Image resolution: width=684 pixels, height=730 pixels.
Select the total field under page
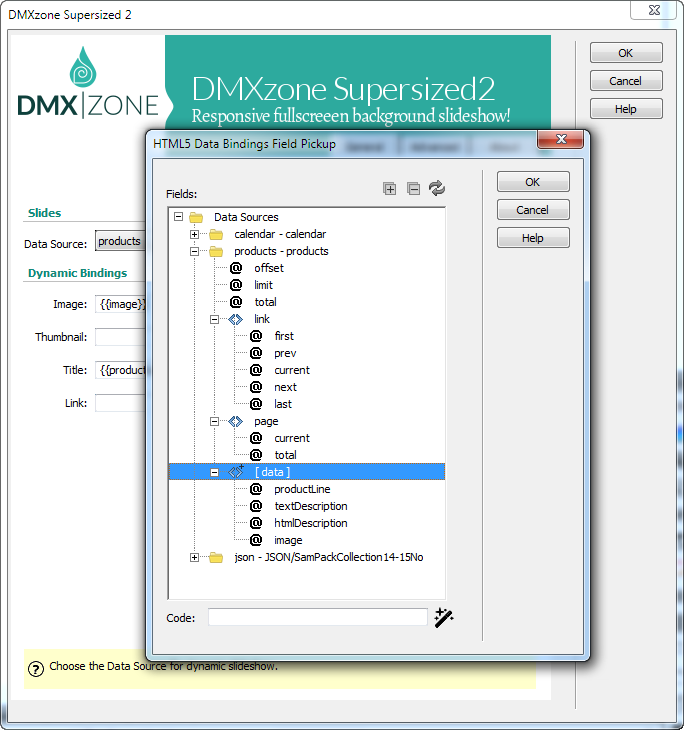pos(285,455)
